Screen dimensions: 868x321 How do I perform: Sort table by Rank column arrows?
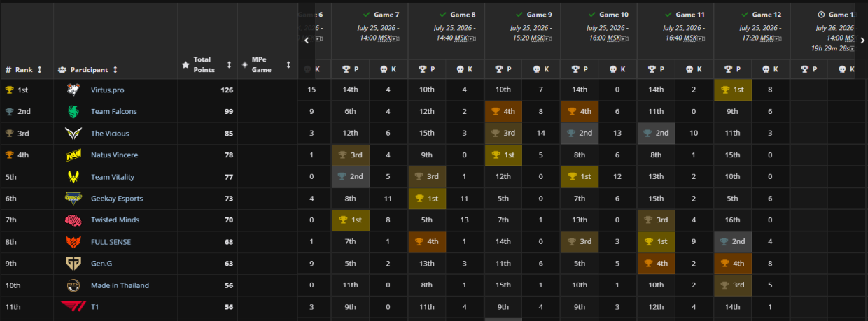40,70
